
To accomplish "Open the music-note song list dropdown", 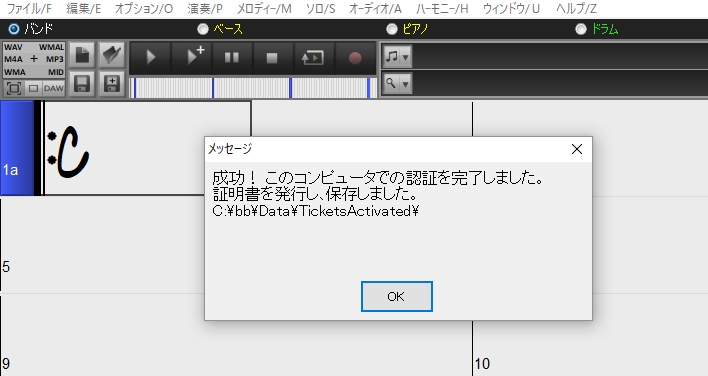I will pyautogui.click(x=398, y=57).
